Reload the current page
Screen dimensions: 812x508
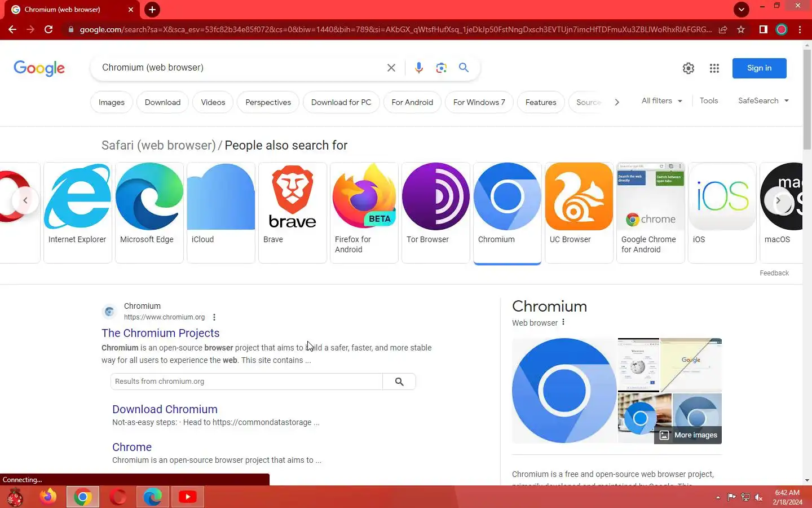[x=48, y=29]
